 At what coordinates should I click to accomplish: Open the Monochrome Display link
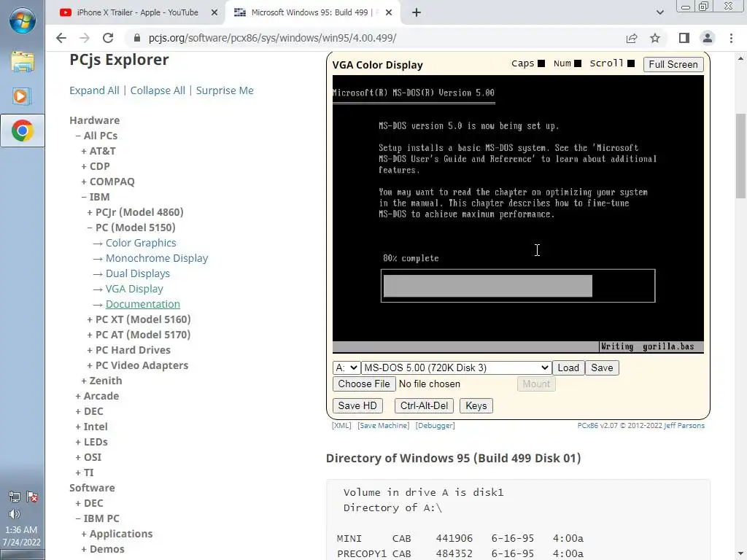157,258
